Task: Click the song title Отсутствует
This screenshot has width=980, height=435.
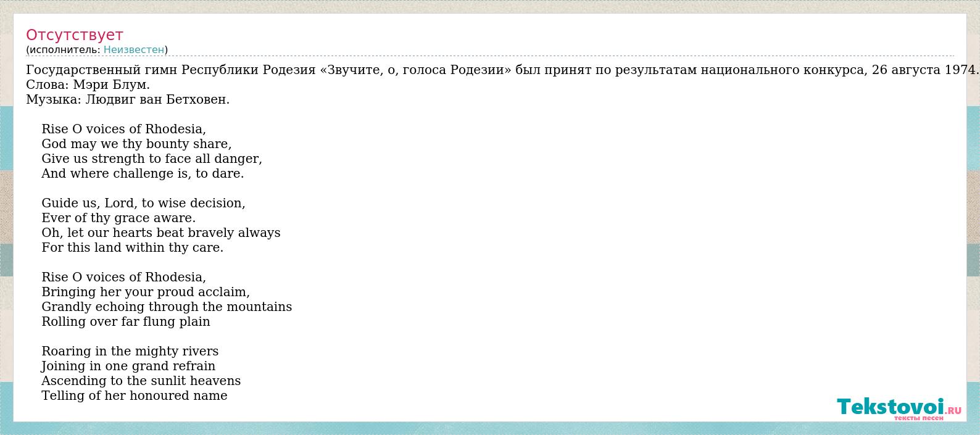Action: (x=75, y=35)
